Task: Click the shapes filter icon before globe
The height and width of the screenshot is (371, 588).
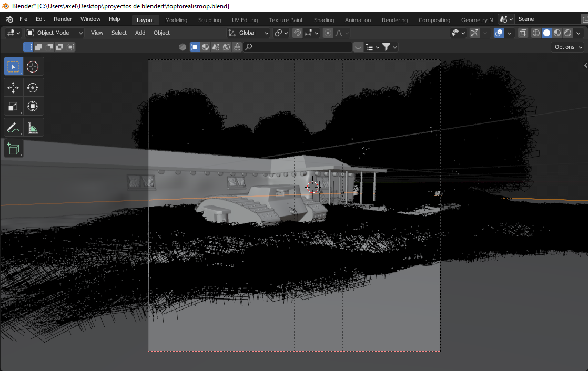Action: coord(216,47)
